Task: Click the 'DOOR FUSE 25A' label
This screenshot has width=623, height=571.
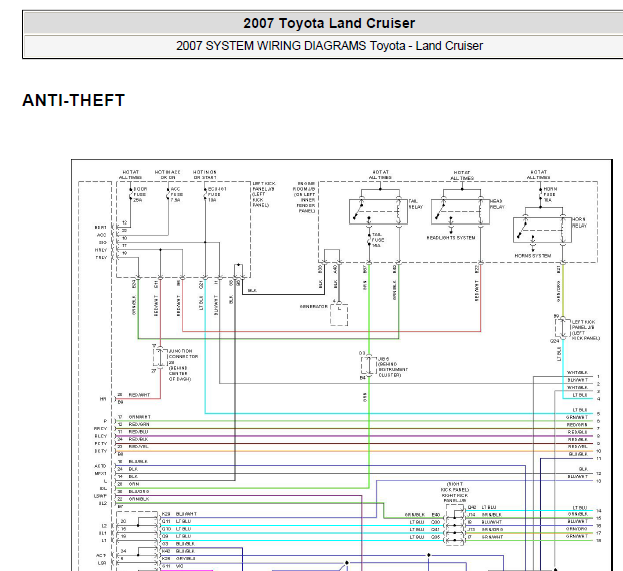Action: tap(140, 195)
